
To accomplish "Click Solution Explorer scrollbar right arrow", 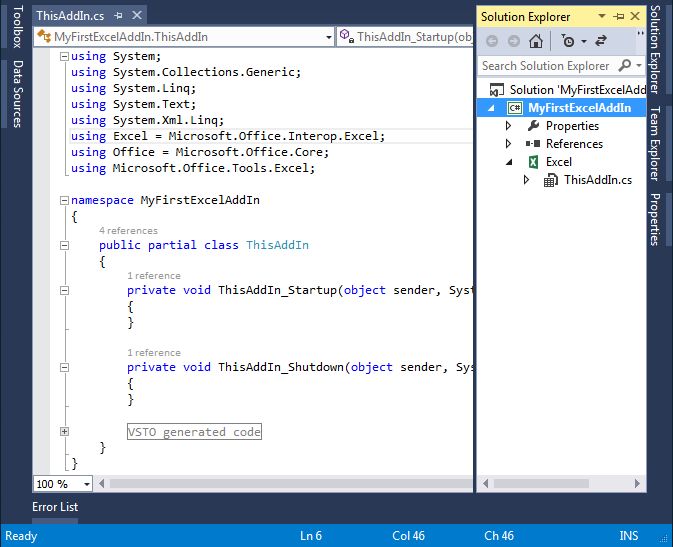I will pyautogui.click(x=637, y=483).
